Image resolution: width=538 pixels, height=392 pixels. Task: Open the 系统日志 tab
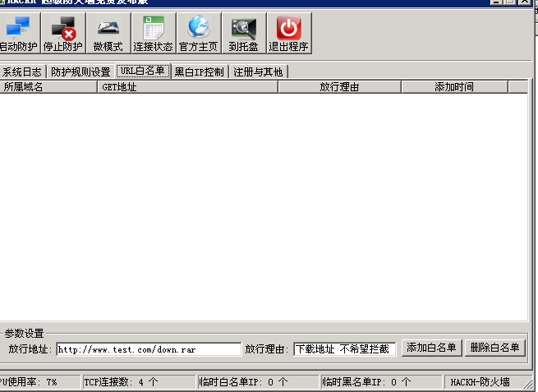tap(22, 72)
